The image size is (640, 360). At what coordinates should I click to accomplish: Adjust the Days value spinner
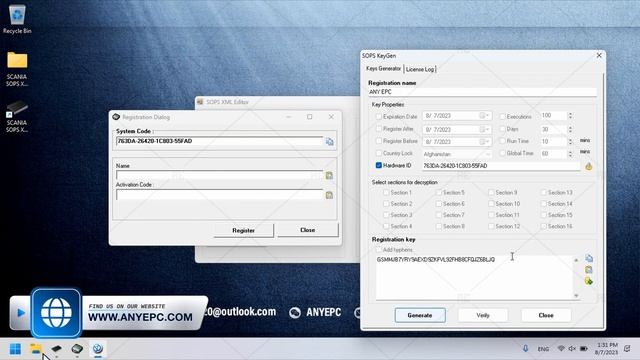point(570,129)
